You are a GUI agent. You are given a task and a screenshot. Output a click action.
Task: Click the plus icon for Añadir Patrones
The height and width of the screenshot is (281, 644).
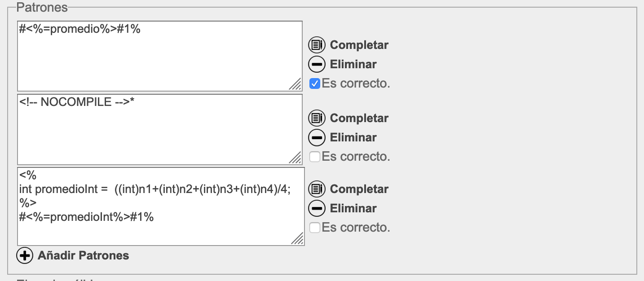(25, 255)
